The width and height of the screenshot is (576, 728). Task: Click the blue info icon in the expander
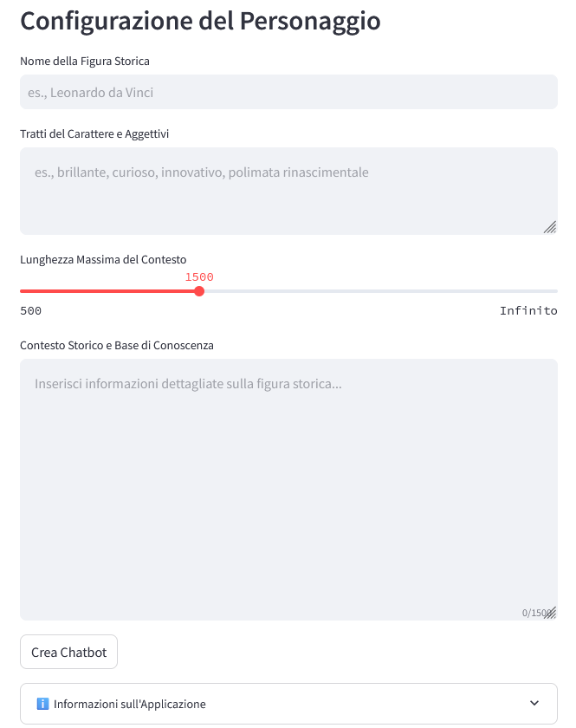(x=42, y=704)
